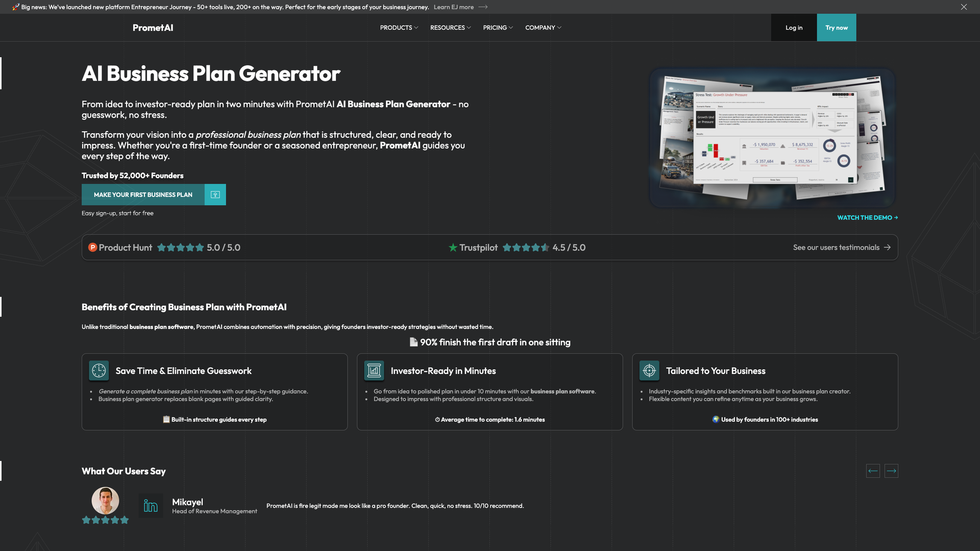
Task: Open Mikayel's LinkedIn profile icon
Action: (x=151, y=506)
